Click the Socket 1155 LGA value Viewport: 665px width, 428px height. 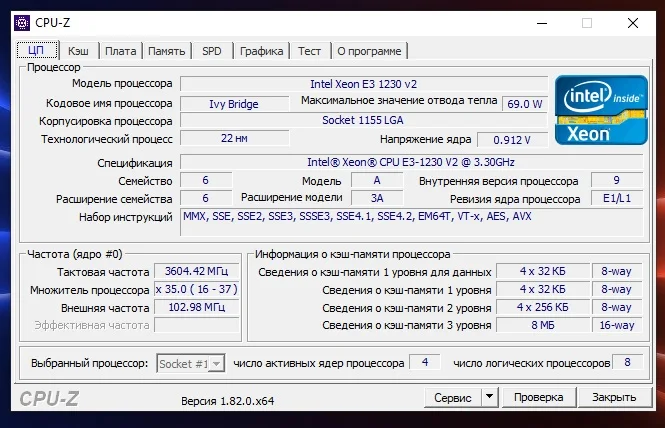coord(364,120)
